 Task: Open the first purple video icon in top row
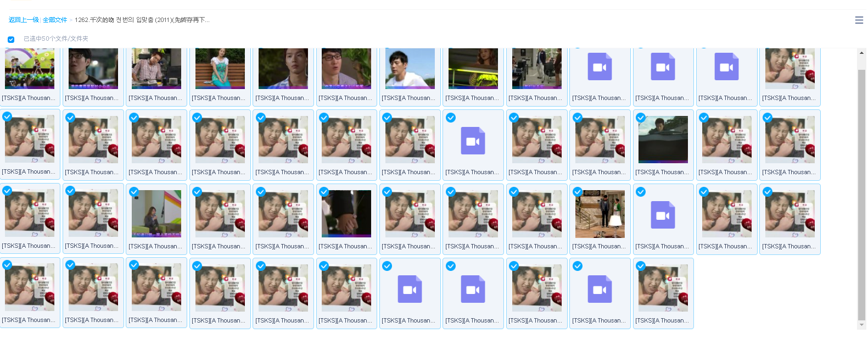tap(600, 67)
